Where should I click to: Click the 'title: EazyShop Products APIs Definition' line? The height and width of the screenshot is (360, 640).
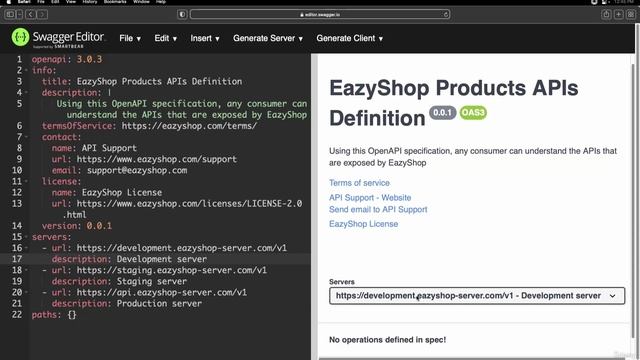pyautogui.click(x=142, y=81)
